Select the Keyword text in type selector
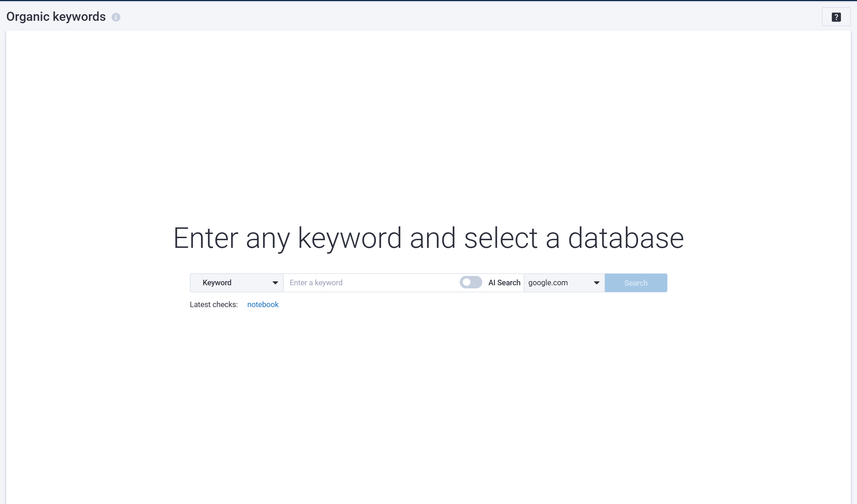The image size is (857, 504). [217, 283]
